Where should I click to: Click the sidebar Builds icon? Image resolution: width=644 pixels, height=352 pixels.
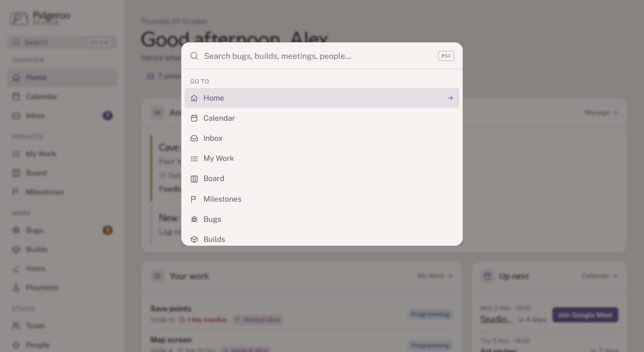click(16, 249)
